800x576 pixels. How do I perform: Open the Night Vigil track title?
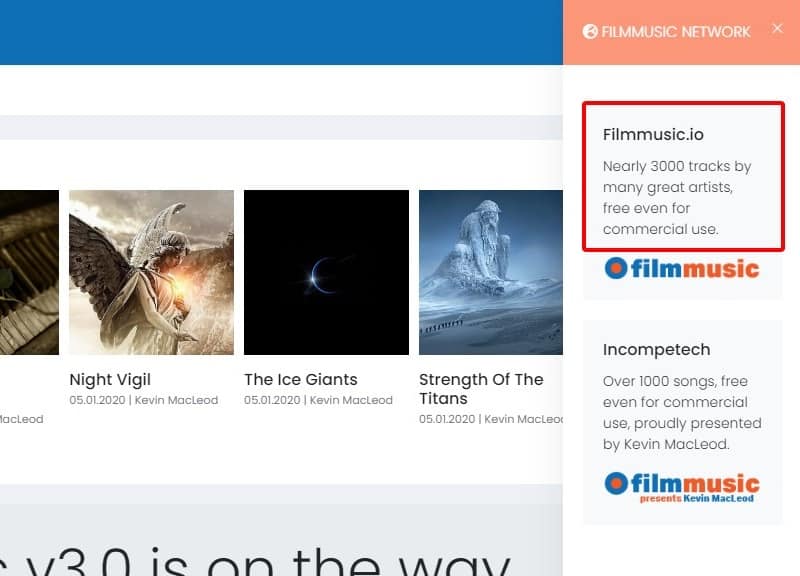[110, 380]
